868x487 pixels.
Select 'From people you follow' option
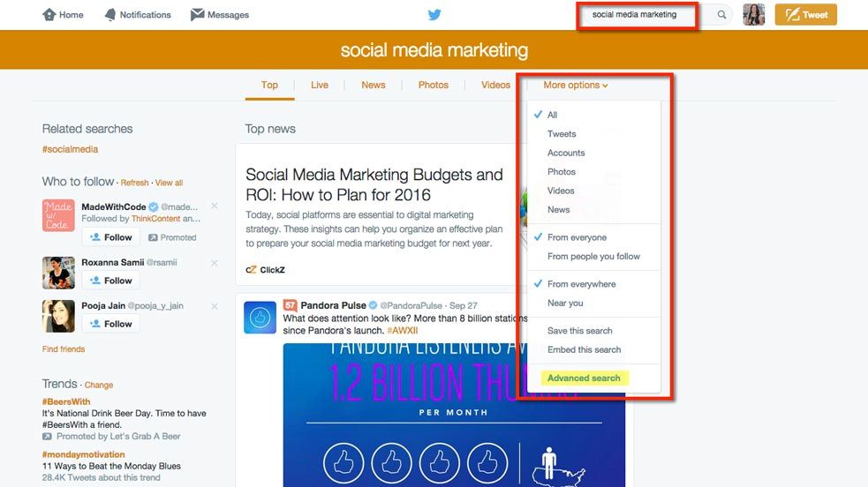click(593, 257)
